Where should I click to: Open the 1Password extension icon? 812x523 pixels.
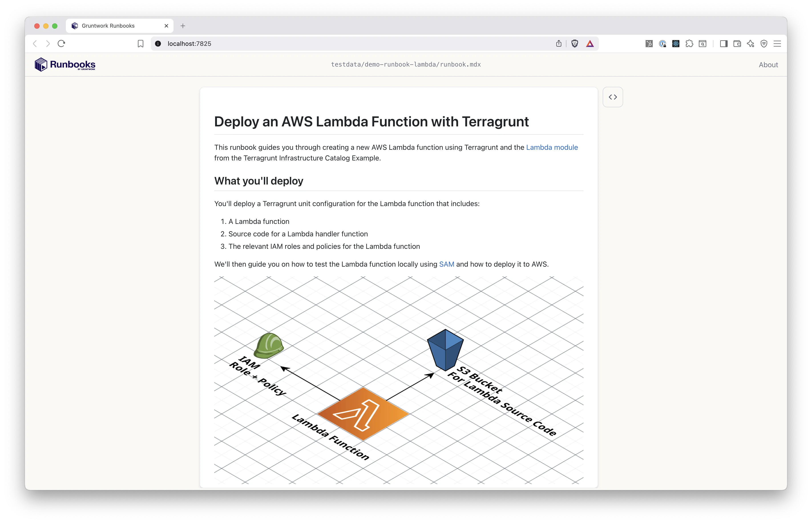point(662,43)
